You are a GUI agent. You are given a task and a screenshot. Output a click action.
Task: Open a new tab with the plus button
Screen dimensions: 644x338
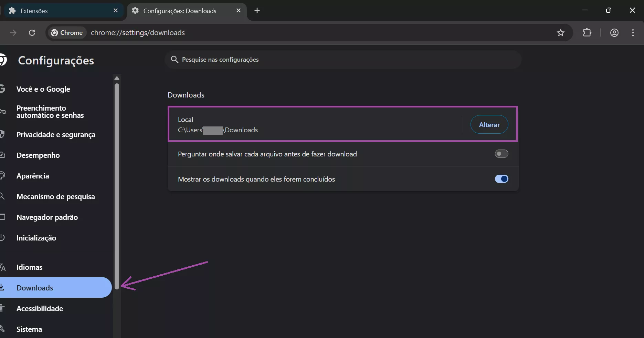[x=257, y=10]
